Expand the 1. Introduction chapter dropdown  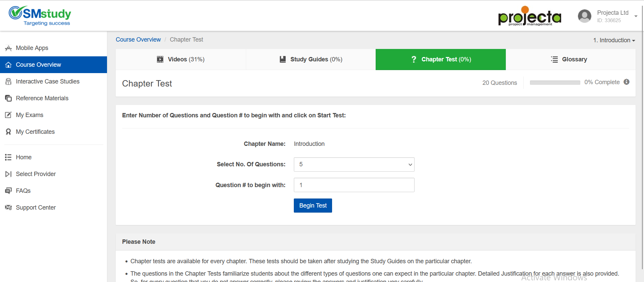coord(614,40)
